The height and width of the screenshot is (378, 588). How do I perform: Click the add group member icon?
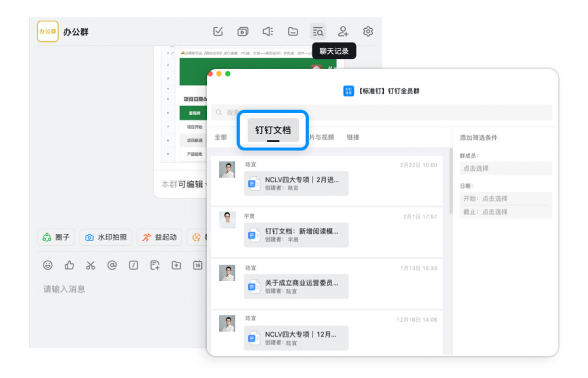pyautogui.click(x=343, y=32)
